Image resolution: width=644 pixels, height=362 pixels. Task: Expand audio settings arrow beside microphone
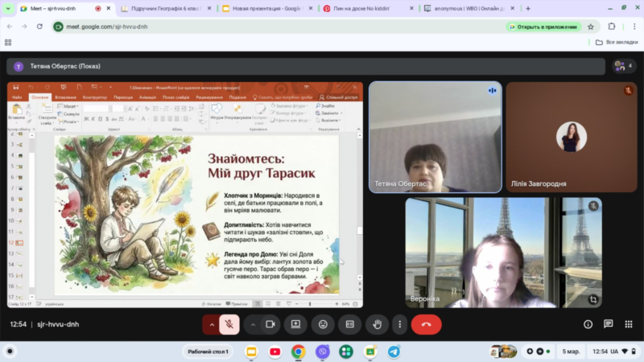(x=212, y=324)
